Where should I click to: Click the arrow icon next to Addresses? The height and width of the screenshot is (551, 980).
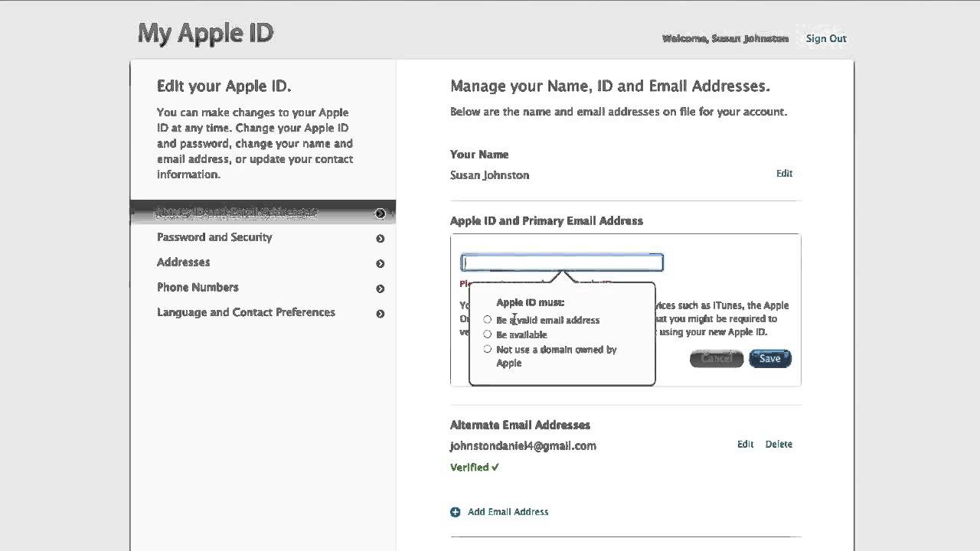380,264
